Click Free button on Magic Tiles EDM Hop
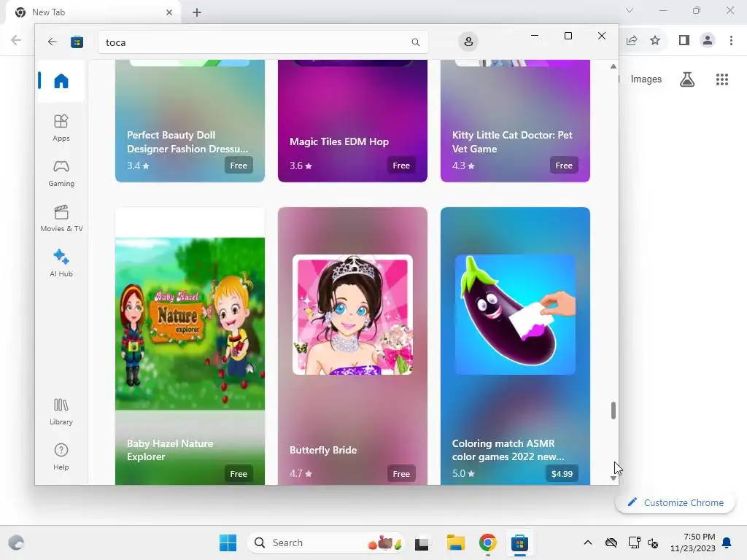747x560 pixels. (401, 166)
